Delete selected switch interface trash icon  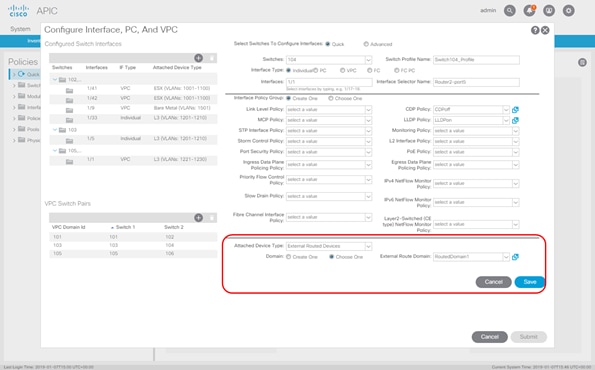click(212, 58)
